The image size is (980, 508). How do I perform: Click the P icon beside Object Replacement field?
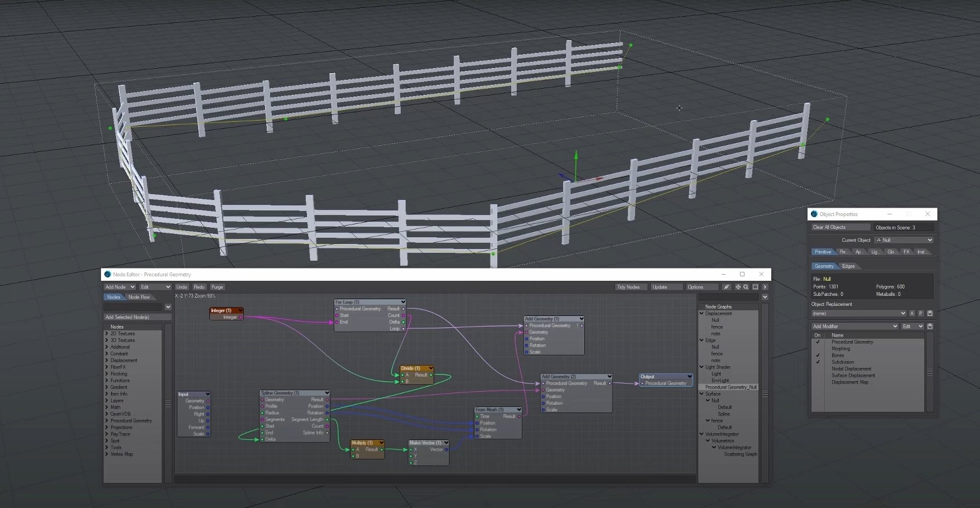[920, 313]
